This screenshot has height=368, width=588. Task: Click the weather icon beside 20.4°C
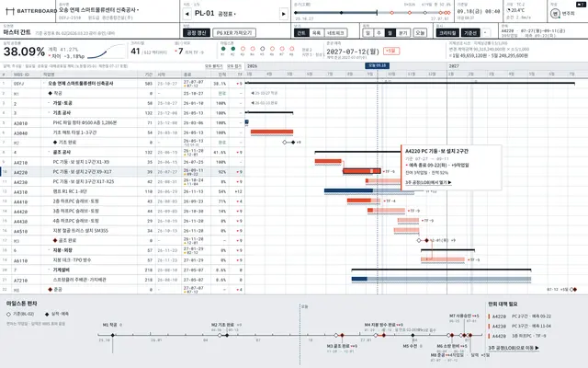pos(508,10)
